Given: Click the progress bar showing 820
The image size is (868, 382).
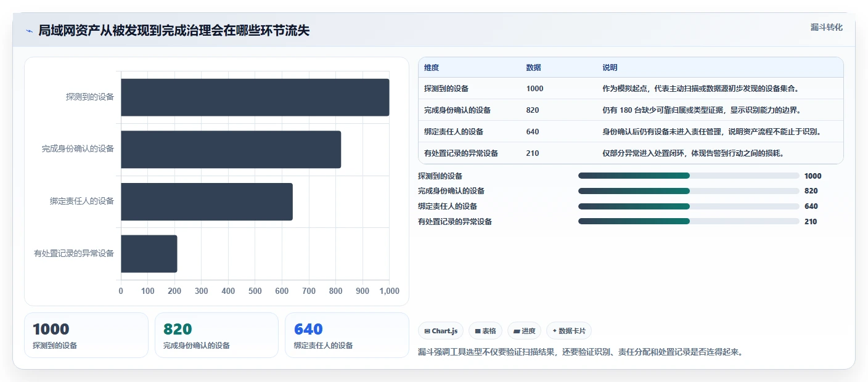Looking at the screenshot, I should (x=689, y=191).
